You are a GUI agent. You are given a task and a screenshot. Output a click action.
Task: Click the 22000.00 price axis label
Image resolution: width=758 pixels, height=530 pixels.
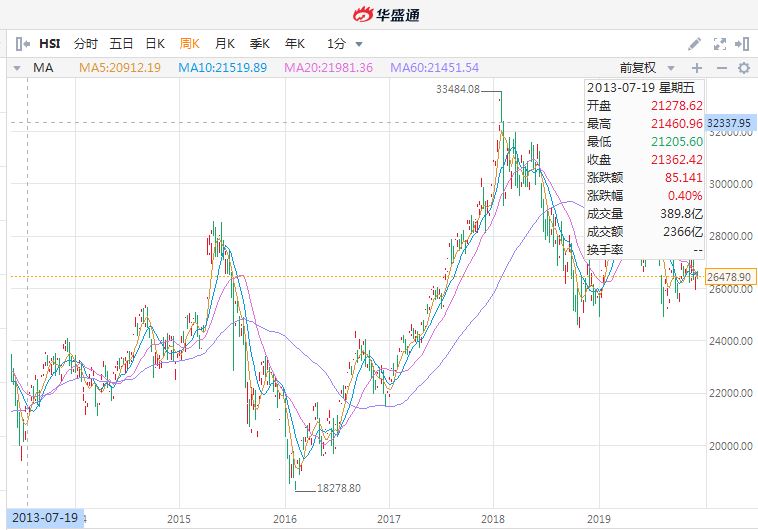point(730,393)
